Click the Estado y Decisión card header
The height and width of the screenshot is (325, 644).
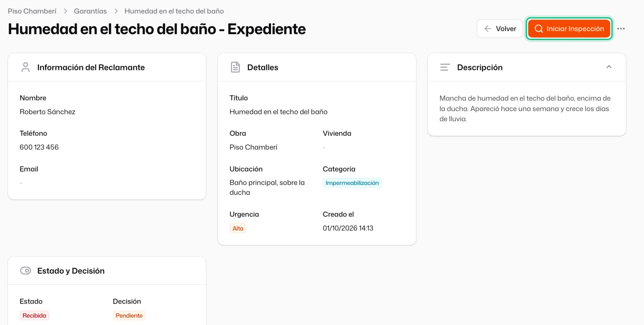[x=107, y=271]
